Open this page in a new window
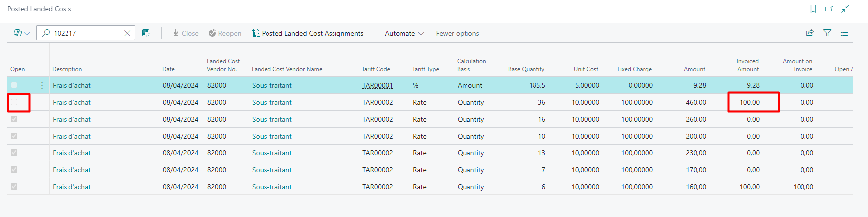The width and height of the screenshot is (868, 217). pyautogui.click(x=829, y=9)
